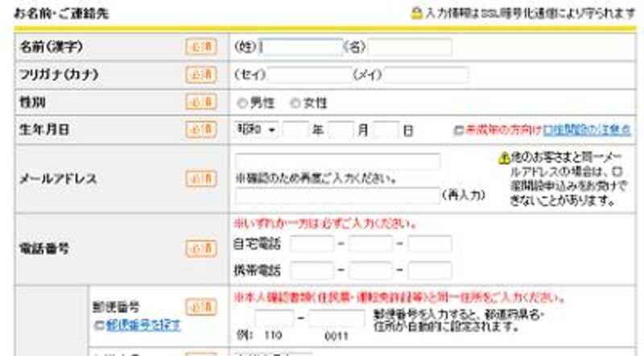Screen dimensions: 644x356
Task: Click the 必須 badge in フリガナ row
Action: [x=200, y=75]
